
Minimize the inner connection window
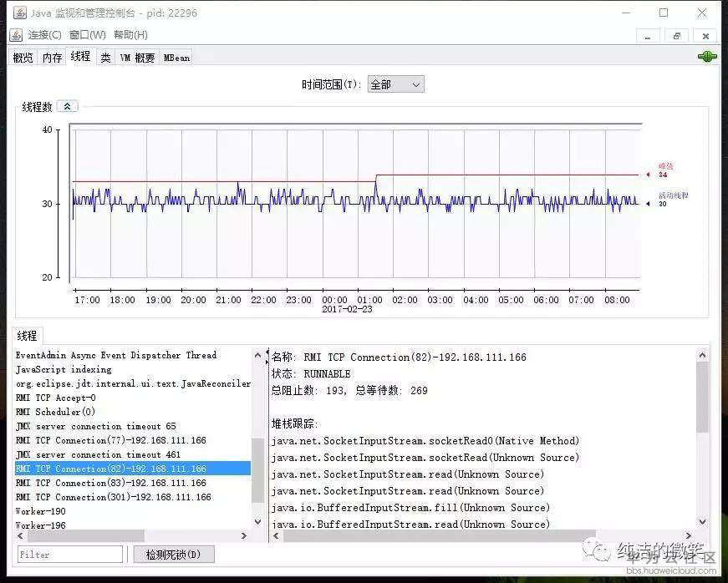click(648, 36)
